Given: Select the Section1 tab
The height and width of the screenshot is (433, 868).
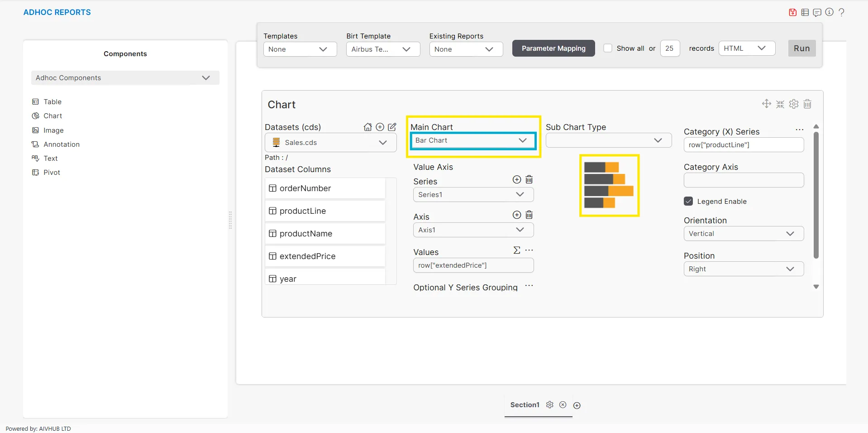Looking at the screenshot, I should [x=525, y=405].
